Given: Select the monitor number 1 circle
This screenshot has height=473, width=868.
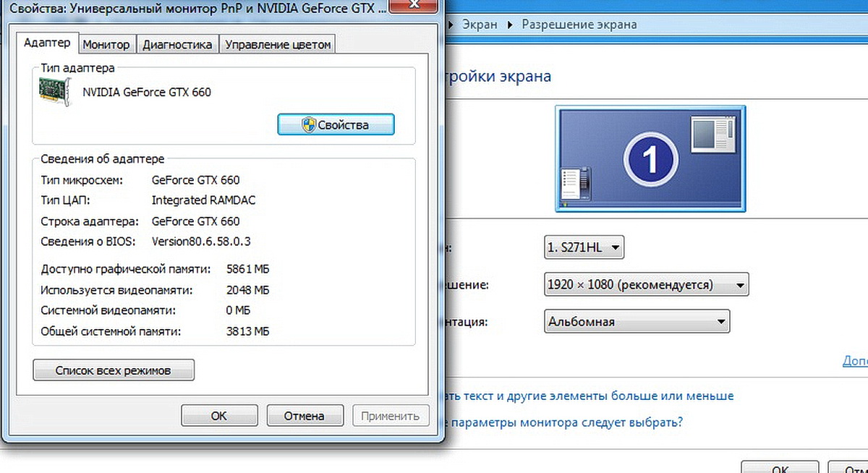Looking at the screenshot, I should coord(650,159).
